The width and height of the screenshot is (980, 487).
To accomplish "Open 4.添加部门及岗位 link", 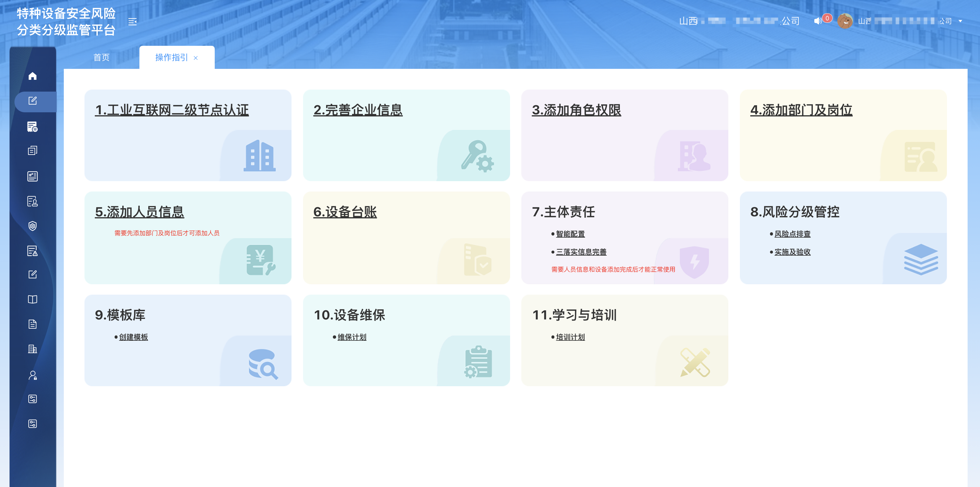I will (801, 110).
